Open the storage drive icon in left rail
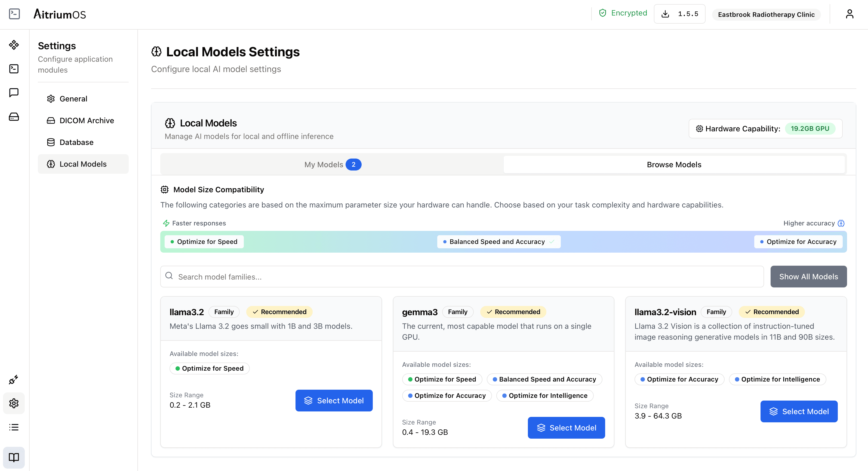The image size is (868, 471). [14, 116]
